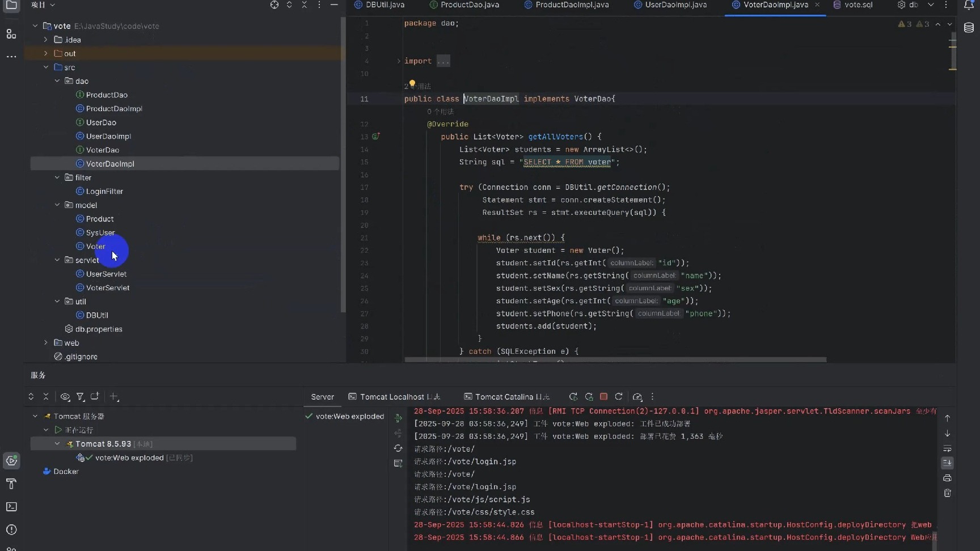
Task: Collapse the vote project root node
Action: click(36, 26)
